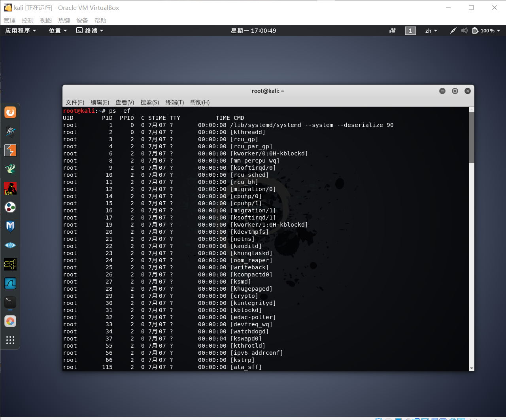506x420 pixels.
Task: Minimize the root@kali terminal window
Action: point(442,91)
